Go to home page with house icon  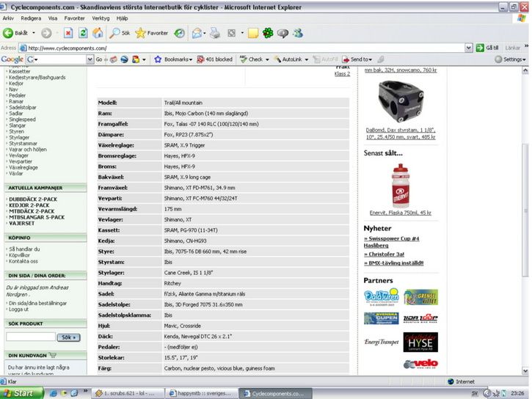pos(98,33)
